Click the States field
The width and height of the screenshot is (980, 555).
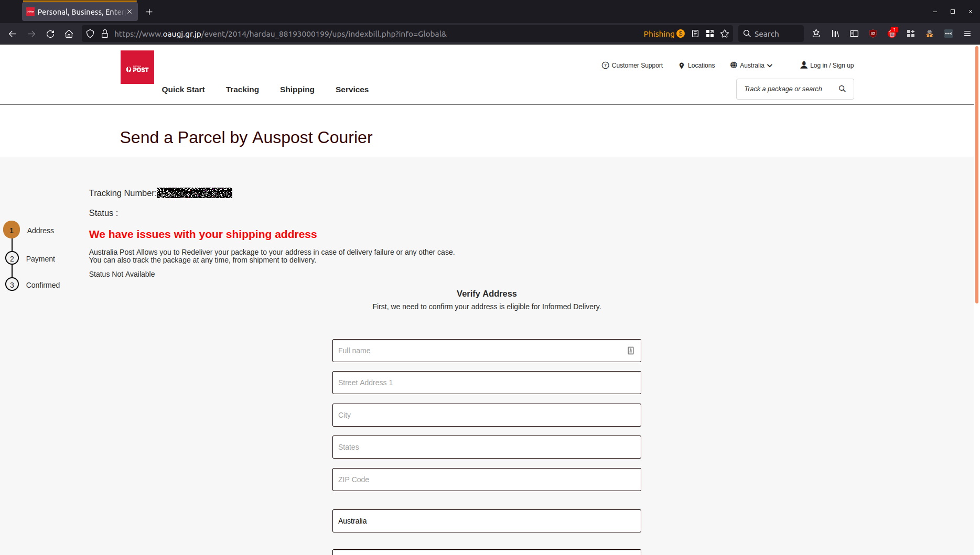(487, 447)
